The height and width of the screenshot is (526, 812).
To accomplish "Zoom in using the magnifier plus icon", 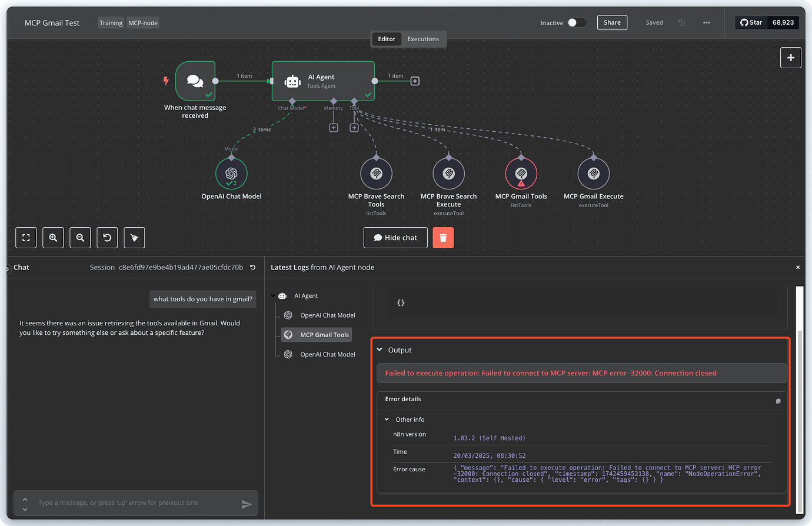I will [x=53, y=237].
